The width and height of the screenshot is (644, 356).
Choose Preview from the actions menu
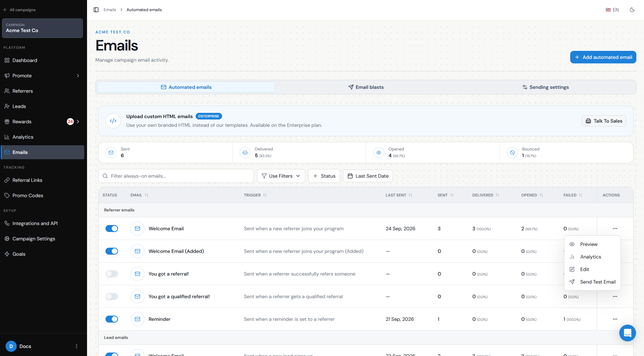592,244
